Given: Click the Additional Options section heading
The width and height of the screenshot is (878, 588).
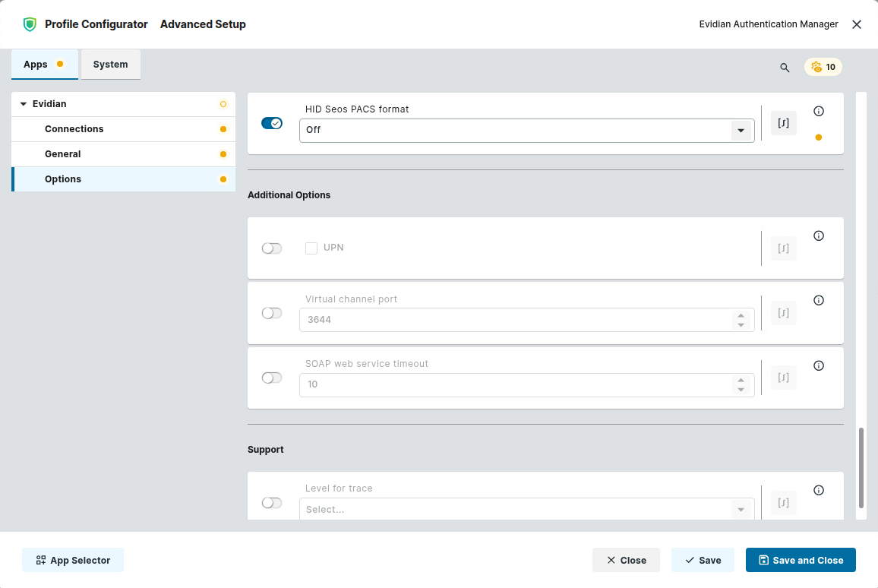Looking at the screenshot, I should 289,195.
